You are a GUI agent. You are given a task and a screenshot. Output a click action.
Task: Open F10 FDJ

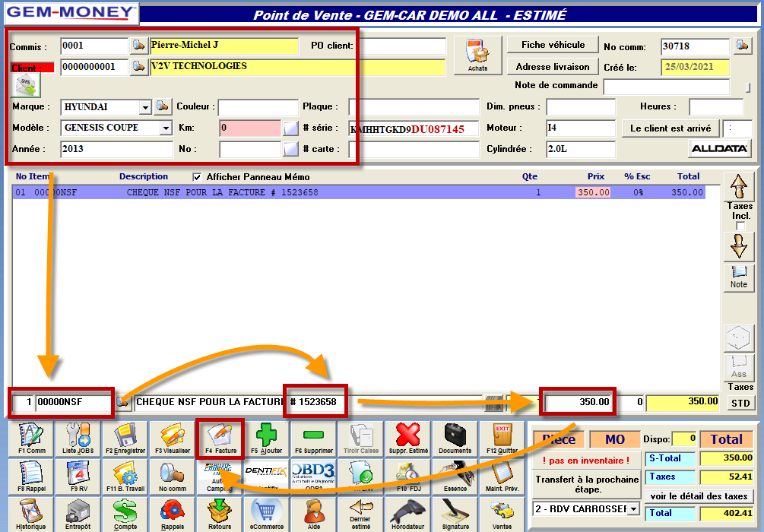407,477
